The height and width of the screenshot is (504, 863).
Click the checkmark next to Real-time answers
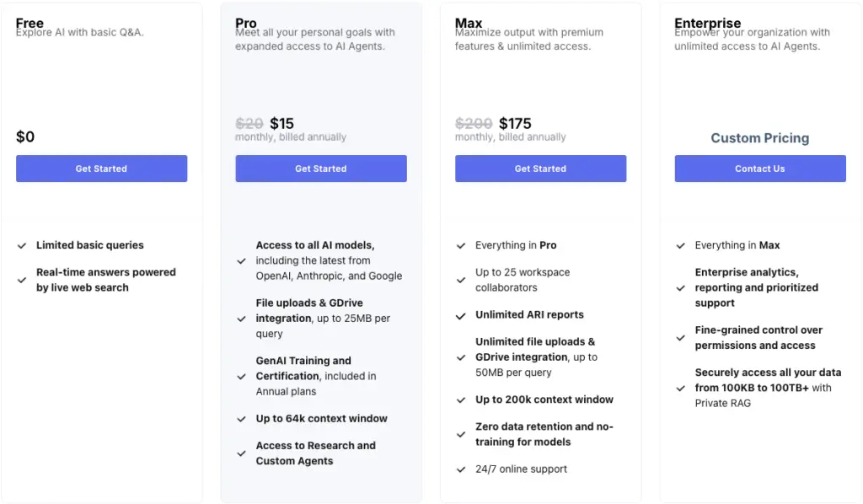coord(22,280)
